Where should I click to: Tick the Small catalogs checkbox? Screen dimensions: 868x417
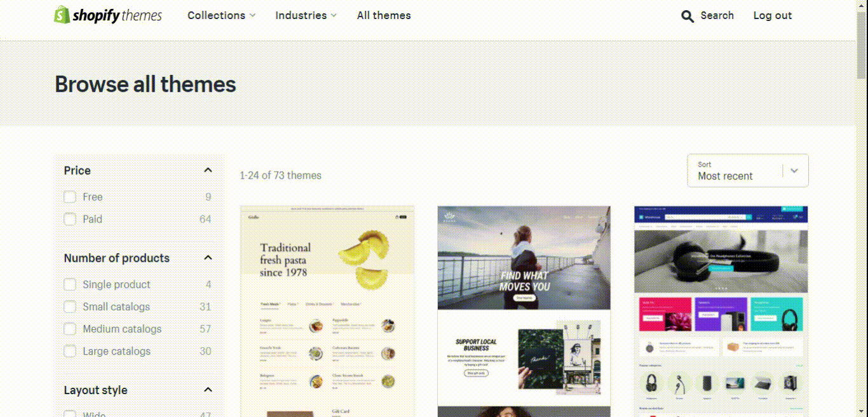coord(70,307)
